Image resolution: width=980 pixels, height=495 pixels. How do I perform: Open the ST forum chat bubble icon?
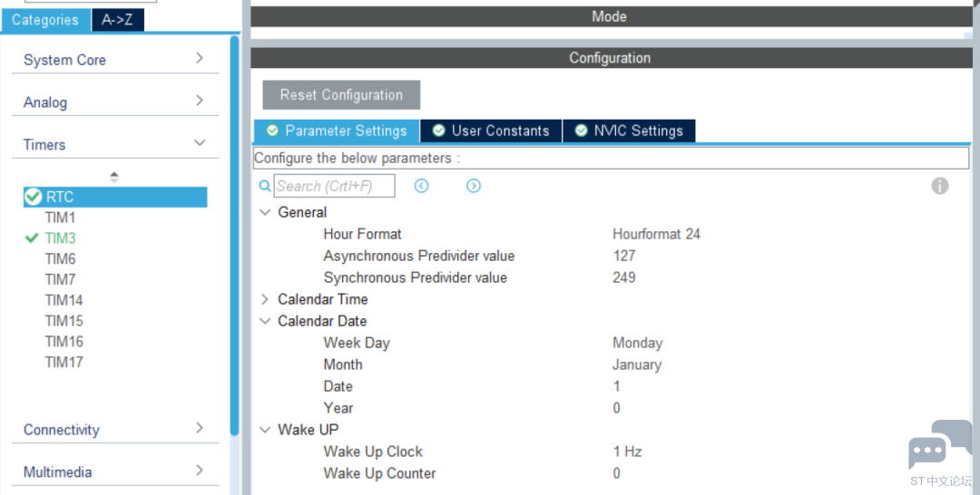coord(940,444)
